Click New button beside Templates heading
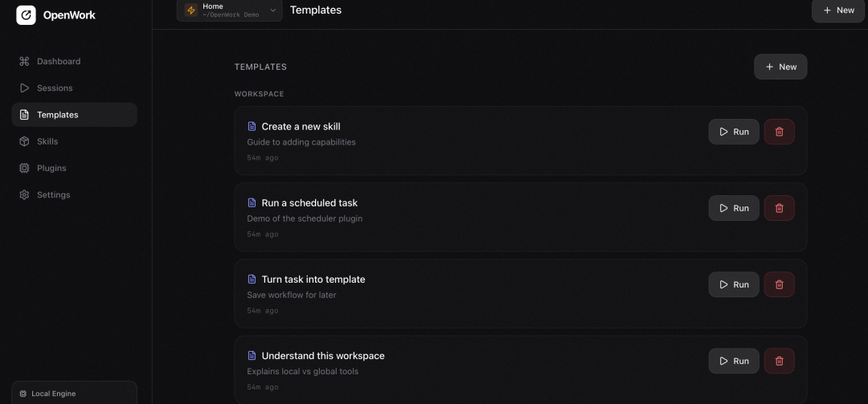 tap(780, 67)
